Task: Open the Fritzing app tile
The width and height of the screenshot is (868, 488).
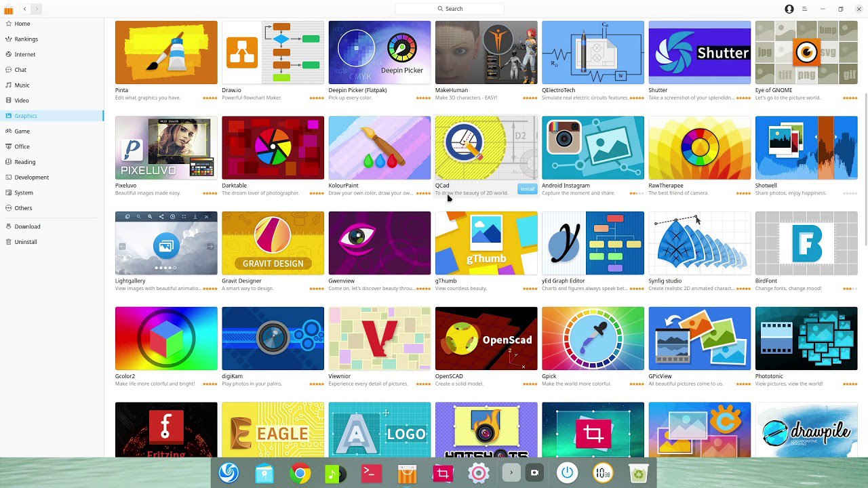Action: (x=166, y=430)
